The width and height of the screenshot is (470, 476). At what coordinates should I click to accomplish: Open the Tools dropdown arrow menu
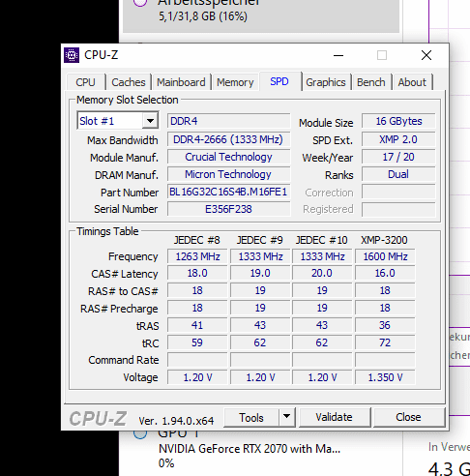point(286,417)
